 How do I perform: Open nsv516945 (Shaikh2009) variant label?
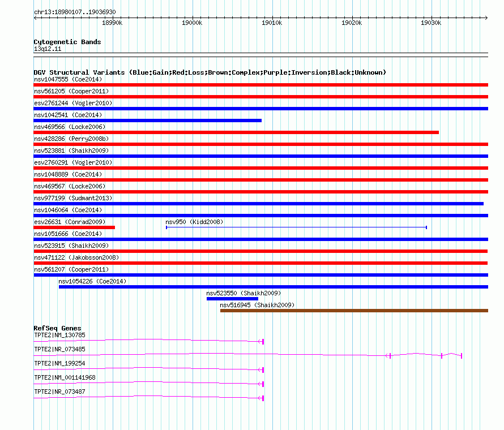pyautogui.click(x=257, y=305)
